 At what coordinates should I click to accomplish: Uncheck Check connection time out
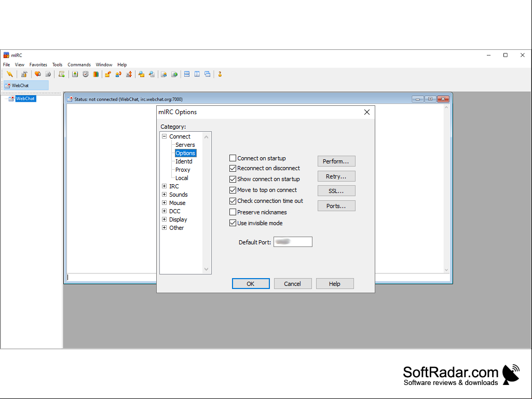click(x=233, y=201)
